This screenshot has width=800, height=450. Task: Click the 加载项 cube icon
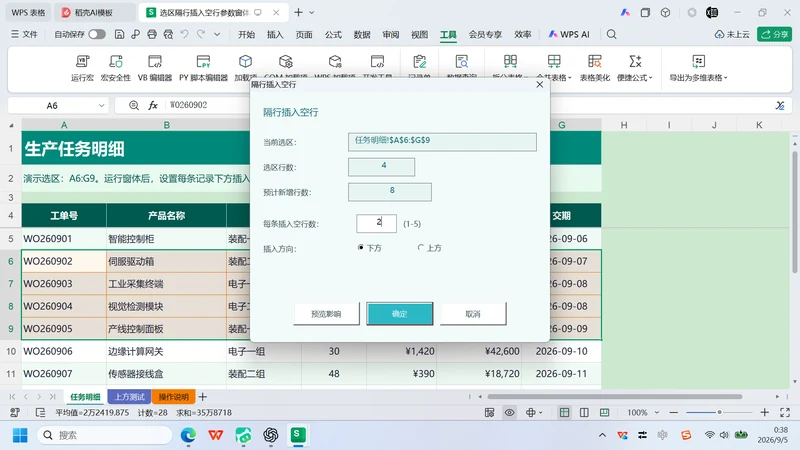[245, 62]
